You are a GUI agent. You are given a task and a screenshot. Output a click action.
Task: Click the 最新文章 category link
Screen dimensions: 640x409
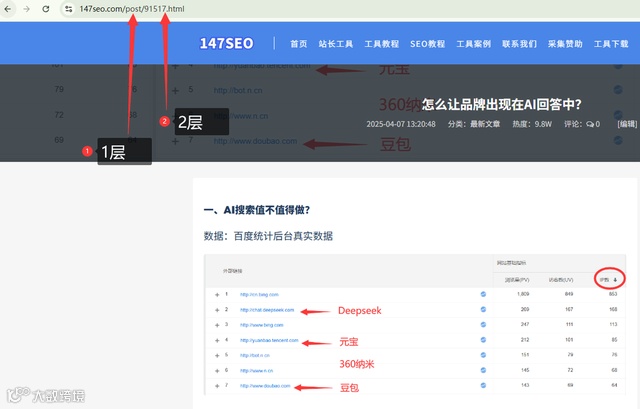pos(485,124)
